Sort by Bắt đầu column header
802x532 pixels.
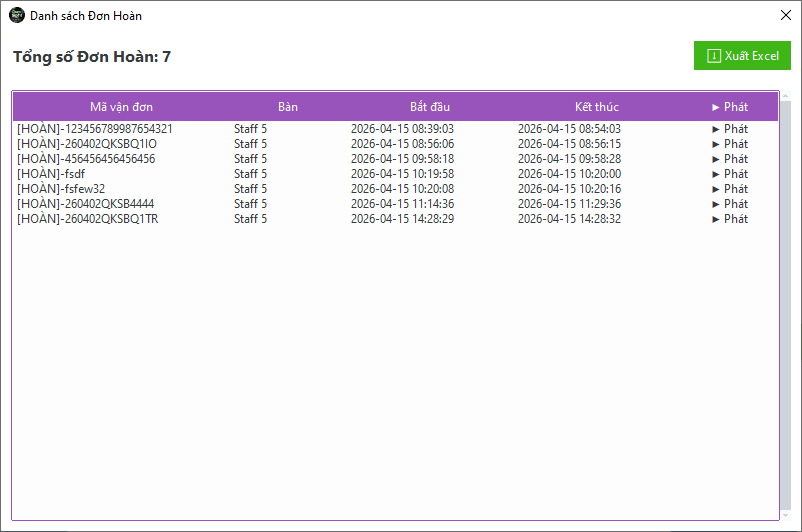pyautogui.click(x=430, y=107)
